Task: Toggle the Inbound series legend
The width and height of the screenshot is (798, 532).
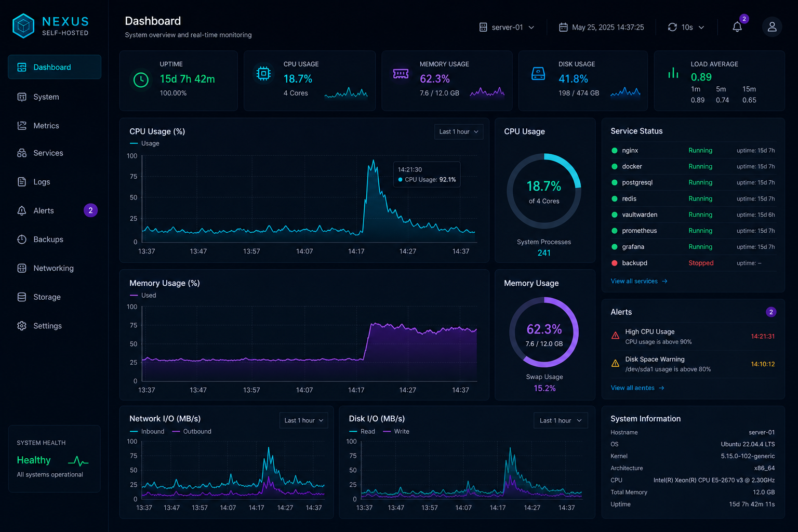Action: (147, 431)
